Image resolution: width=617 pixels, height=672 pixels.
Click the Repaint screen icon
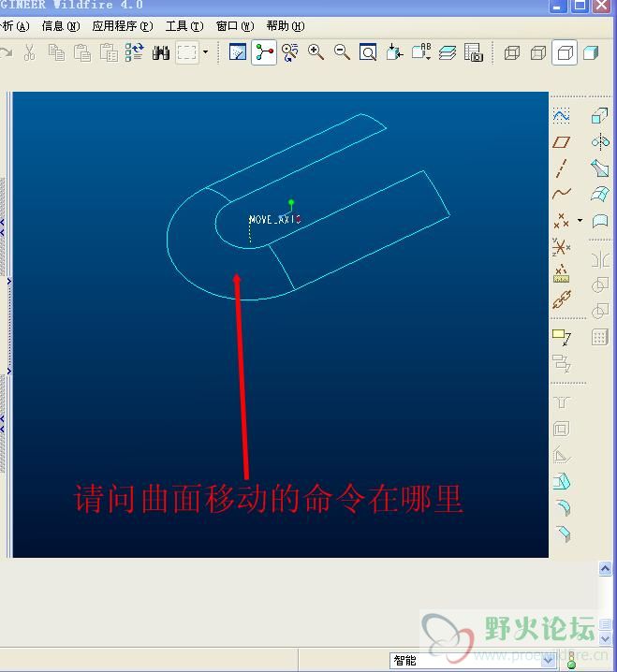[238, 52]
